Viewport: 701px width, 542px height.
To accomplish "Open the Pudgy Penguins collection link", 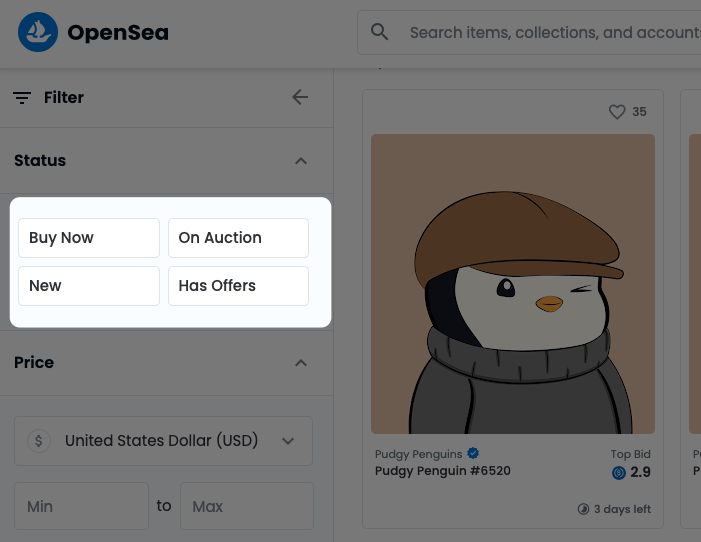I will point(418,454).
